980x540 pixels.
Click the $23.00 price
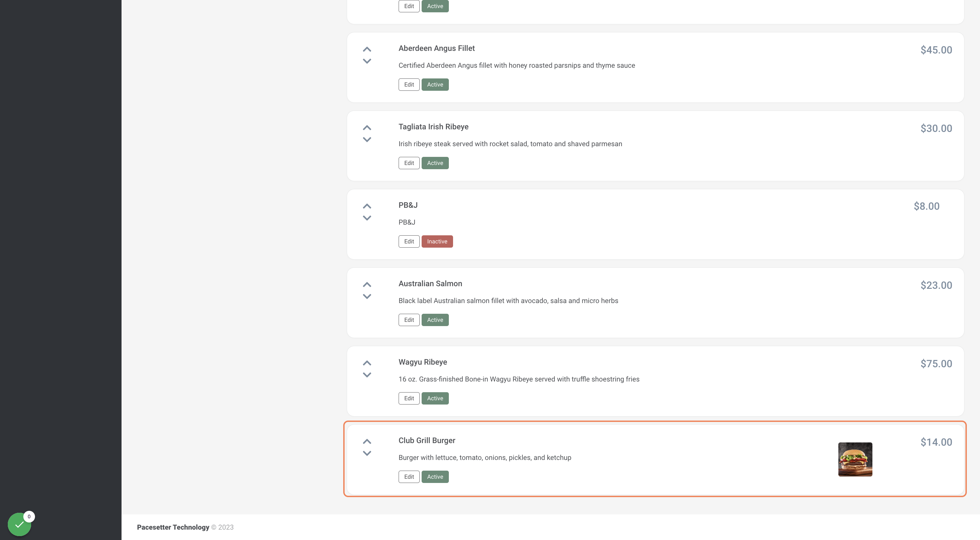936,285
